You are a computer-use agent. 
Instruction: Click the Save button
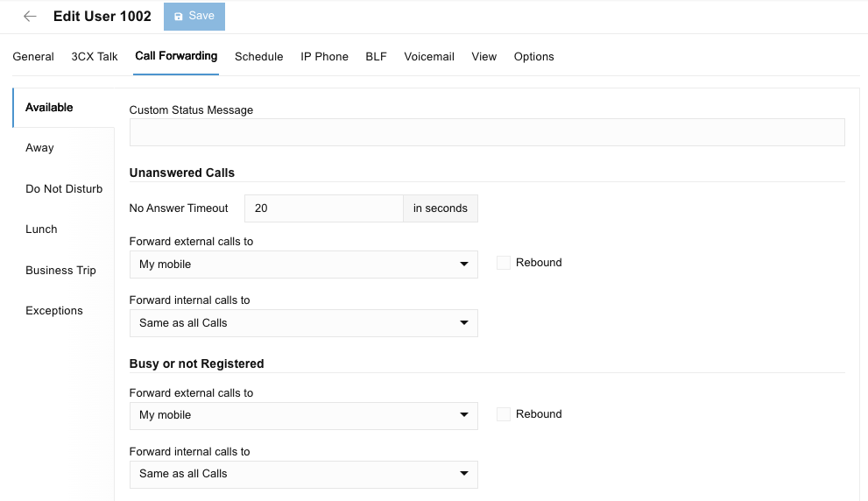(194, 17)
